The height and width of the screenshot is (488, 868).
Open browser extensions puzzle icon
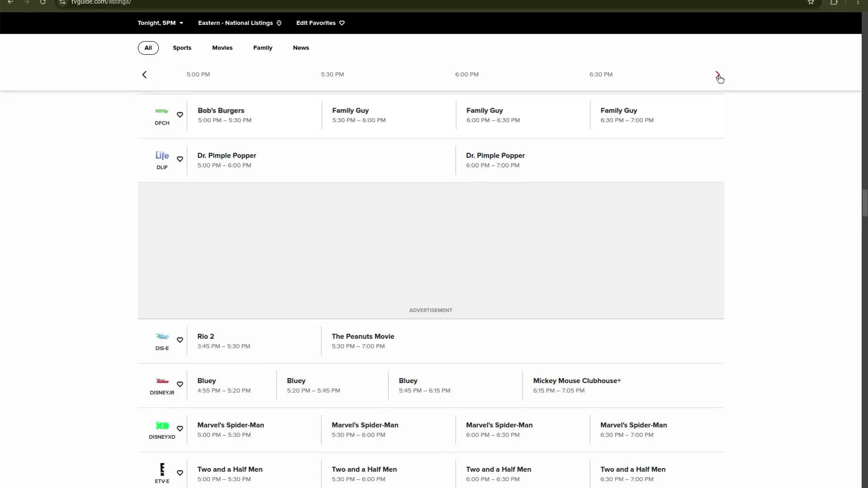point(834,2)
